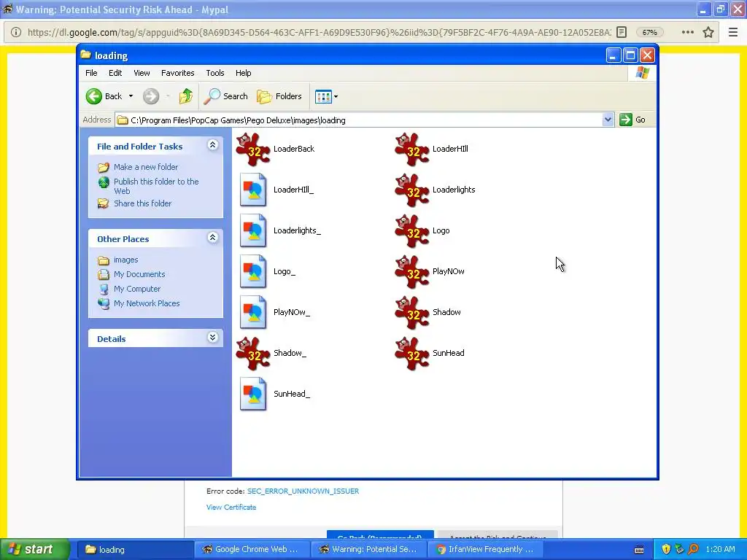Click the SunHead_ file name label
Viewport: 747px width, 560px height.
point(292,394)
